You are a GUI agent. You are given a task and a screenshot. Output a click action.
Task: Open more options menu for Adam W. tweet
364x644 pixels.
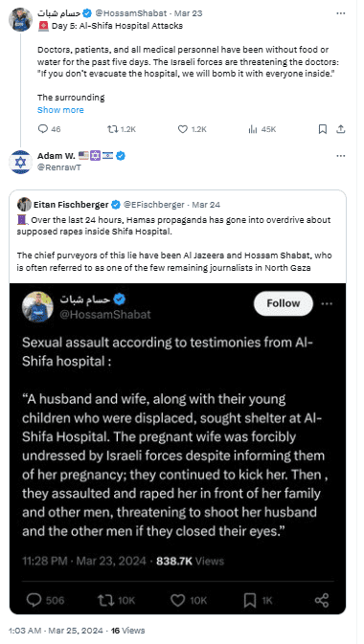pyautogui.click(x=341, y=156)
